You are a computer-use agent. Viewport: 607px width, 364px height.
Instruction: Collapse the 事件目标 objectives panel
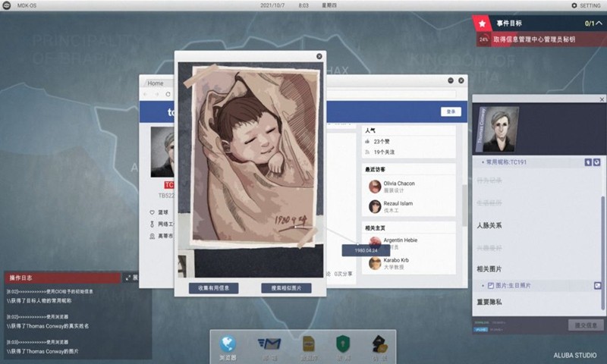pos(599,24)
